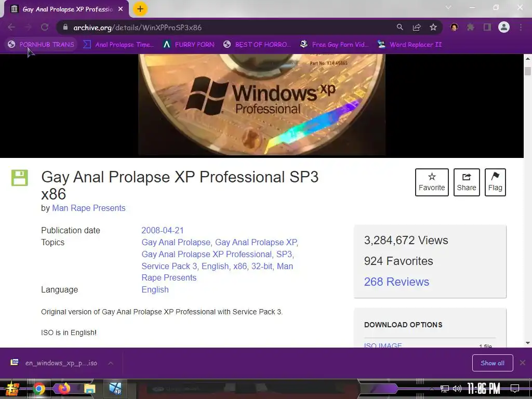Open a new tab with the plus button
Image resolution: width=532 pixels, height=399 pixels.
(140, 9)
